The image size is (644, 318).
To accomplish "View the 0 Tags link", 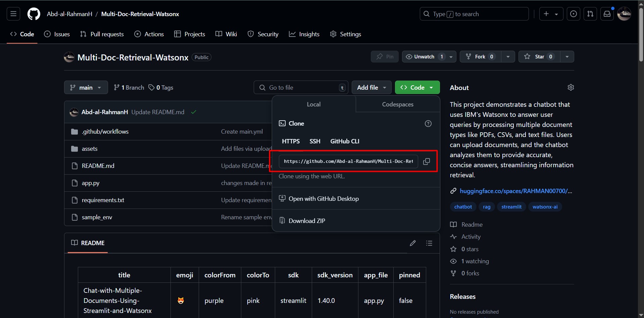I will point(161,87).
